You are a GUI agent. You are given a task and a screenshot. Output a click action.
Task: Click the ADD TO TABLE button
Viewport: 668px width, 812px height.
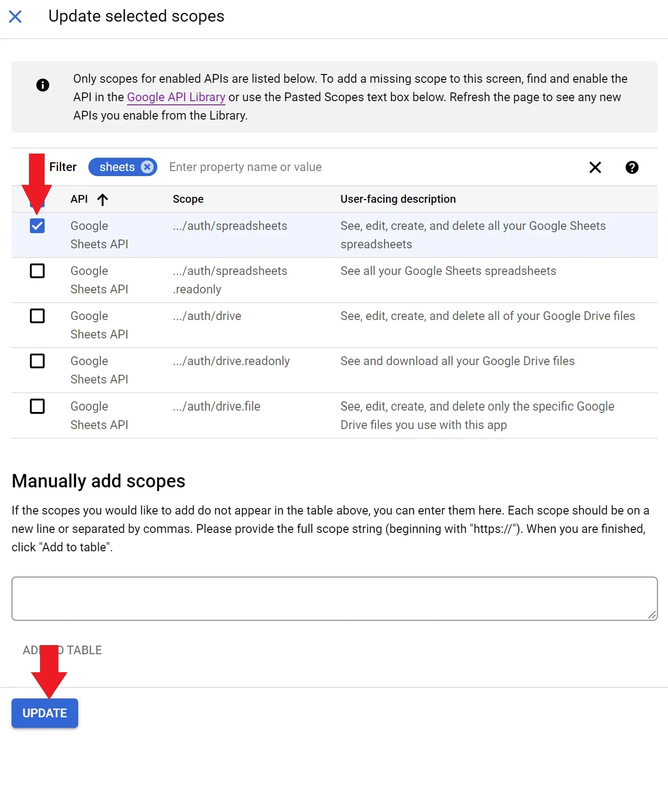[x=63, y=650]
